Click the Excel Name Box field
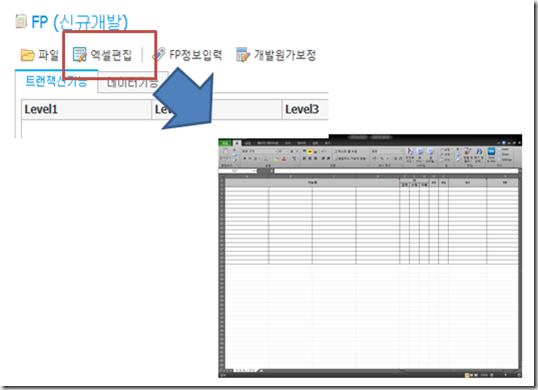This screenshot has width=538, height=390. pos(237,171)
